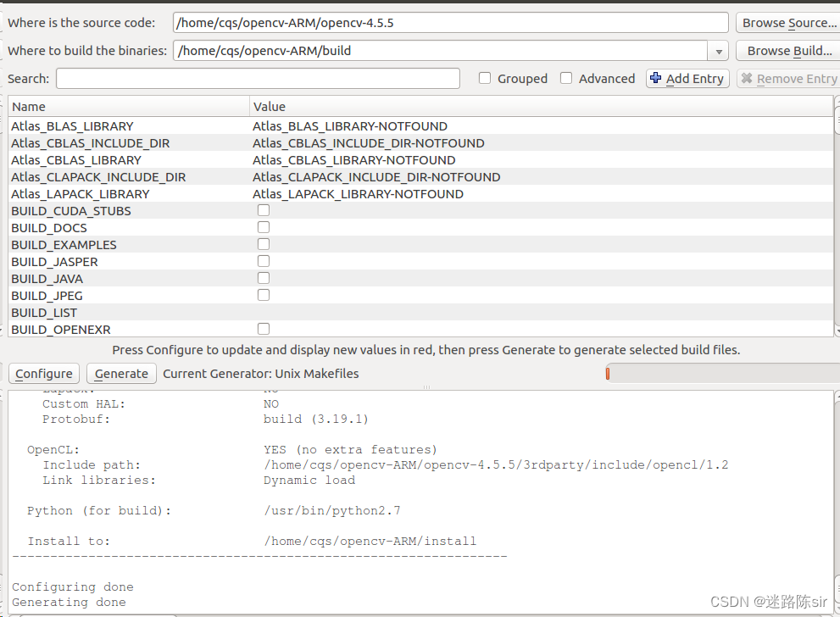Viewport: 840px width, 617px height.
Task: Click the progress bar beside Unix Makefiles
Action: (720, 373)
